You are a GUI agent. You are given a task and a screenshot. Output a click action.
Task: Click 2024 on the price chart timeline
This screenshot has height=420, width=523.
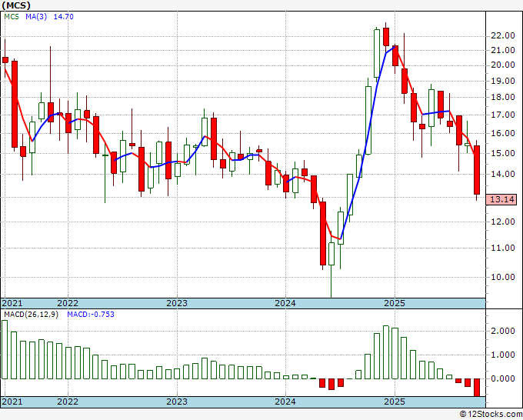point(285,303)
